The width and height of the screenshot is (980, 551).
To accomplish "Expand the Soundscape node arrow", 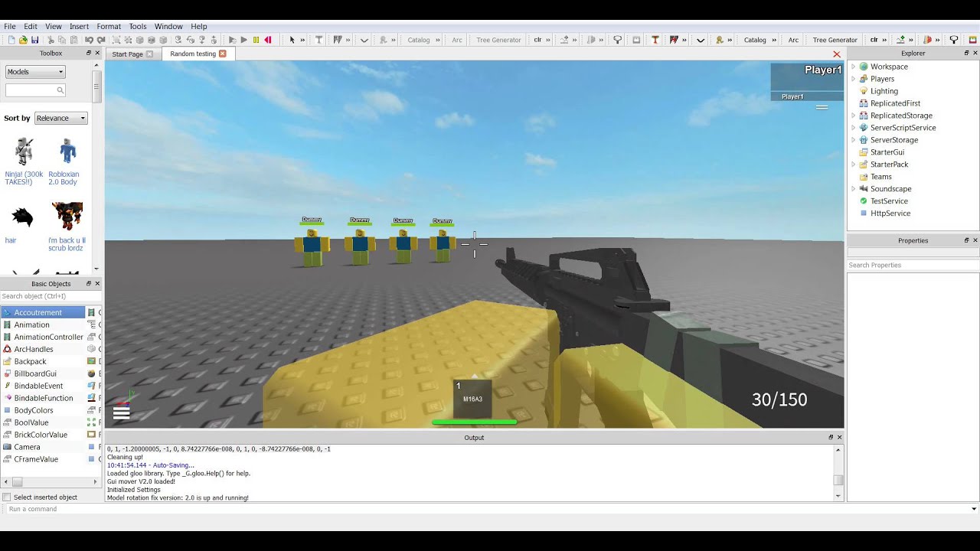I will coord(854,189).
